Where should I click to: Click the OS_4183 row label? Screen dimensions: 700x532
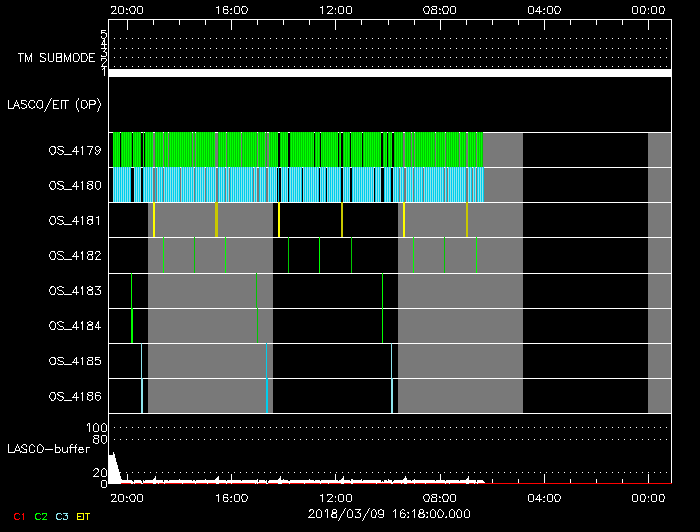click(x=75, y=291)
